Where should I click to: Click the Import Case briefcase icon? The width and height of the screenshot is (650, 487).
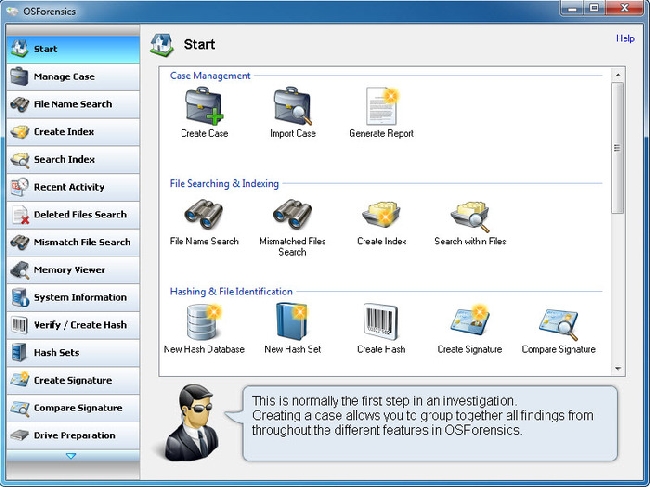coord(293,106)
